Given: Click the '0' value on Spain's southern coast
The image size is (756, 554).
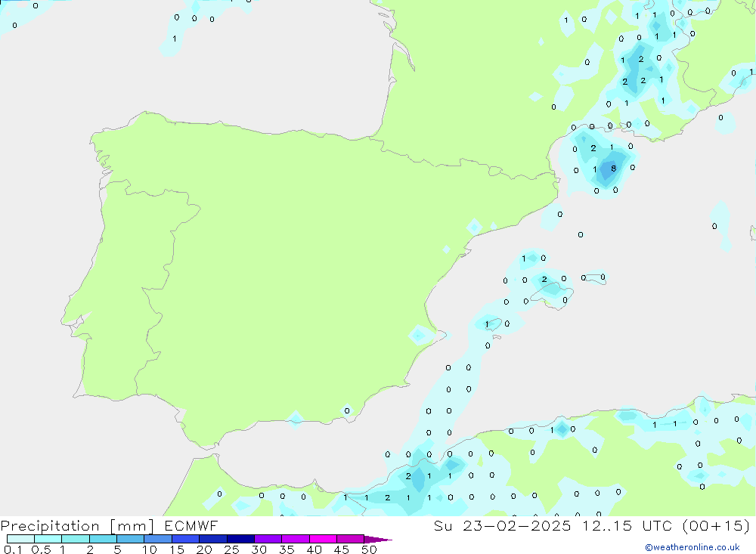Looking at the screenshot, I should click(347, 411).
